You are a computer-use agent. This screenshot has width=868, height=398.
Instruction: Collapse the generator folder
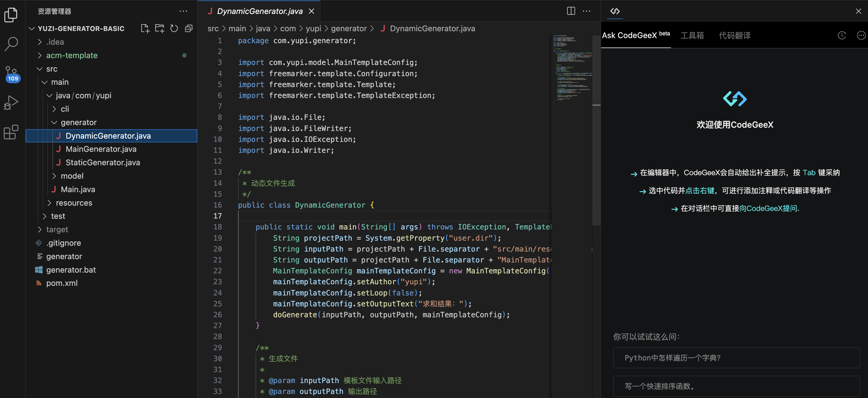pyautogui.click(x=78, y=122)
